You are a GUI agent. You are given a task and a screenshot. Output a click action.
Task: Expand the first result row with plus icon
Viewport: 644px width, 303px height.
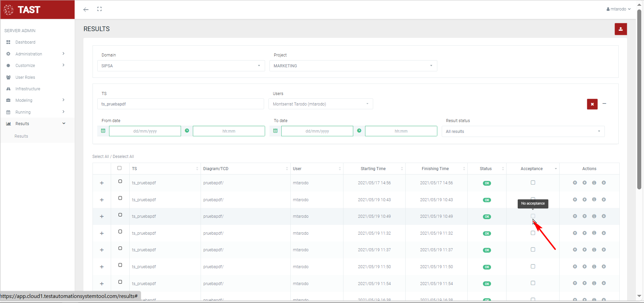point(102,183)
